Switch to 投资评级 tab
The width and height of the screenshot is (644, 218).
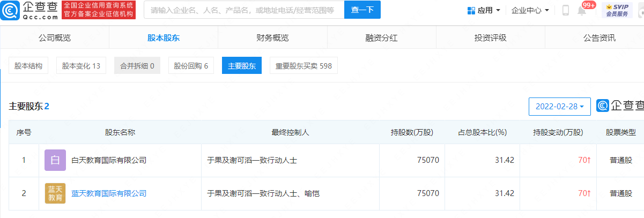490,37
